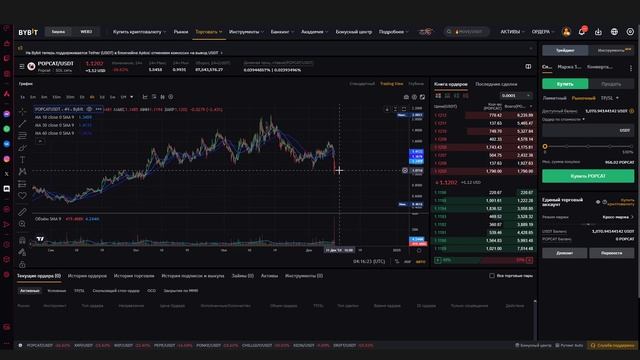This screenshot has width=640, height=360.
Task: Click the order value USDT input field
Action: tap(588, 130)
